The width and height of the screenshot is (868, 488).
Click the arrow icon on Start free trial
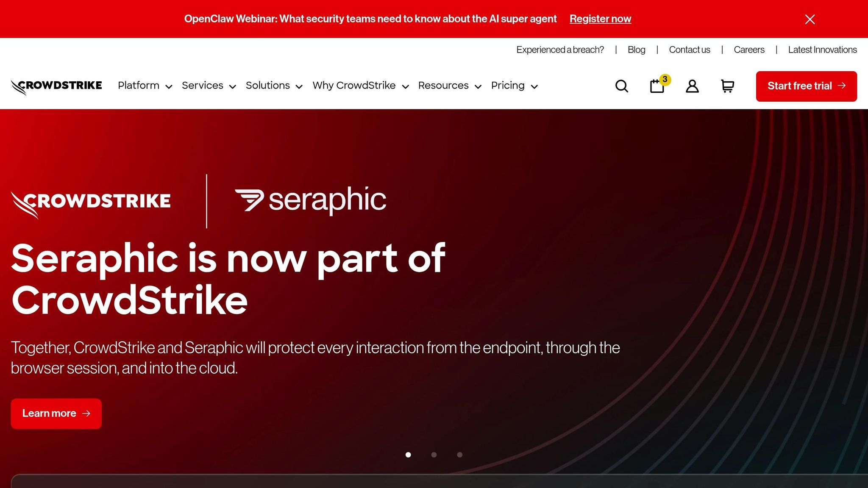click(842, 86)
